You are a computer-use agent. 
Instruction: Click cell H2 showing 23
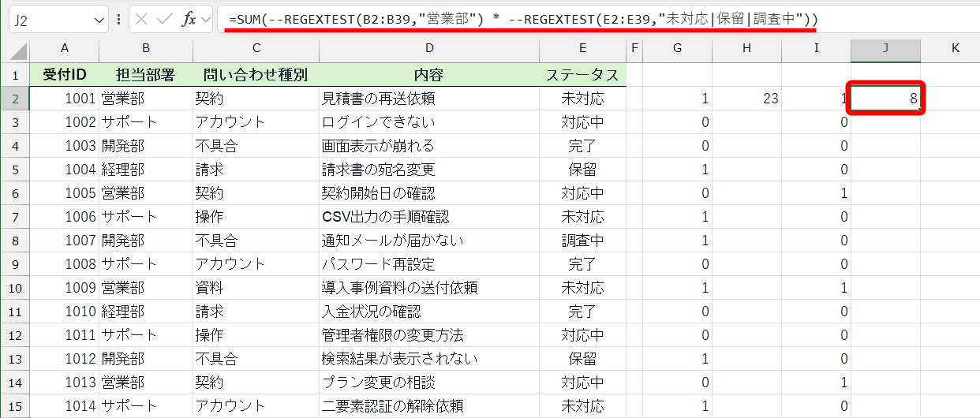[746, 99]
